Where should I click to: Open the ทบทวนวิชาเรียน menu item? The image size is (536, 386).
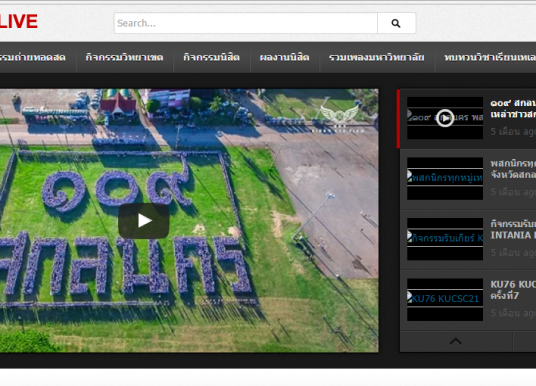[x=490, y=57]
